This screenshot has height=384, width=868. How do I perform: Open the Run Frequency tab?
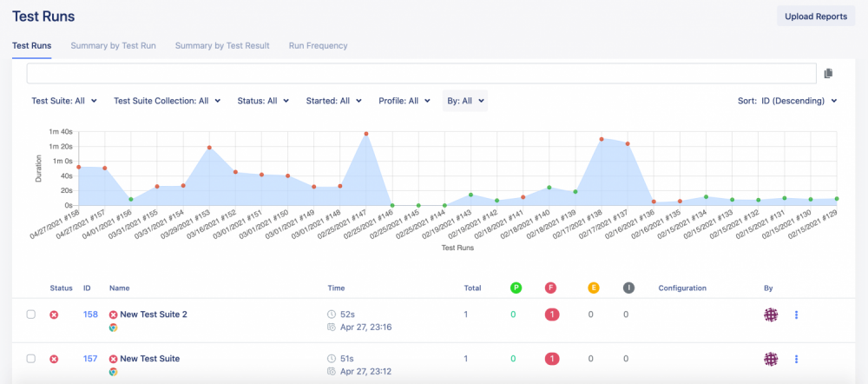pos(318,45)
